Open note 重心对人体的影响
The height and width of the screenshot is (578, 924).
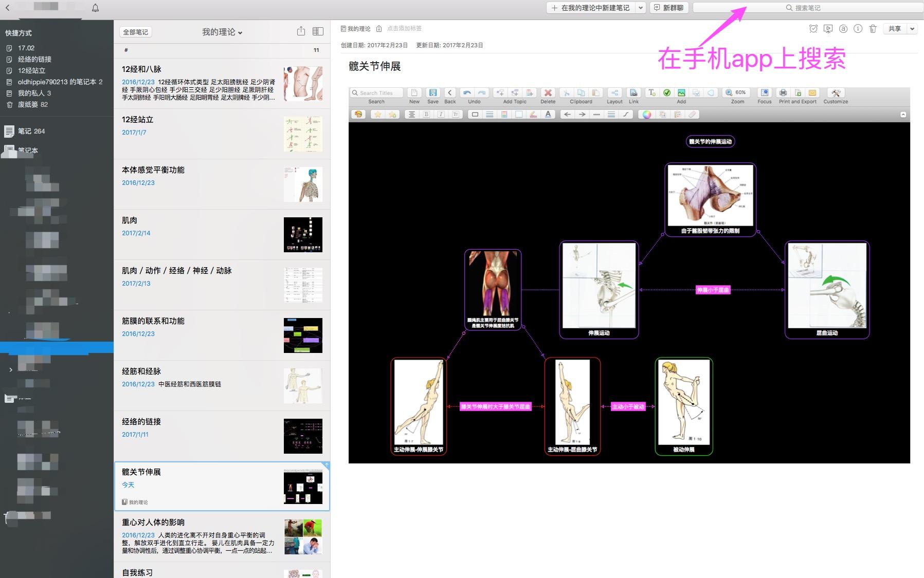coord(222,536)
